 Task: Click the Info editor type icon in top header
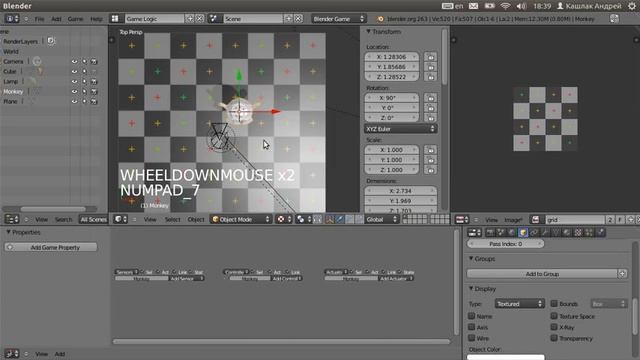tap(11, 18)
